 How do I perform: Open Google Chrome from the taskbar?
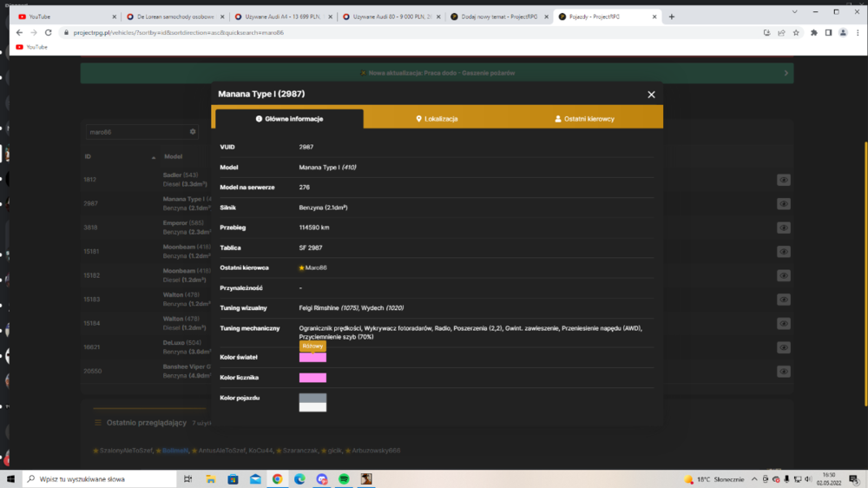click(x=278, y=479)
